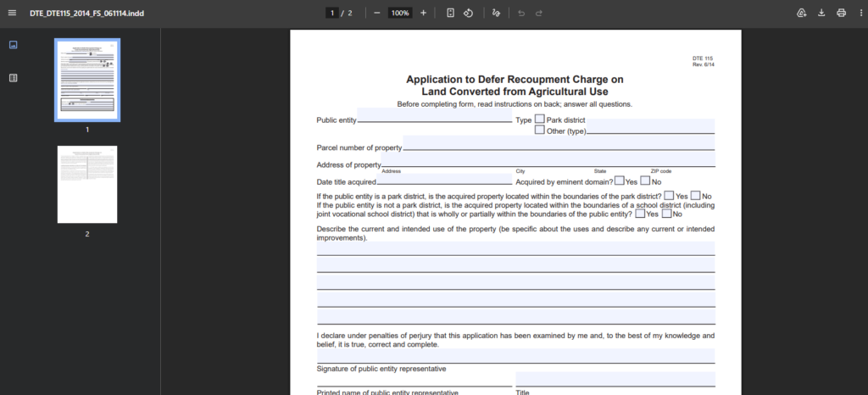Check the Park district type checkbox
This screenshot has height=395, width=868.
coord(540,120)
